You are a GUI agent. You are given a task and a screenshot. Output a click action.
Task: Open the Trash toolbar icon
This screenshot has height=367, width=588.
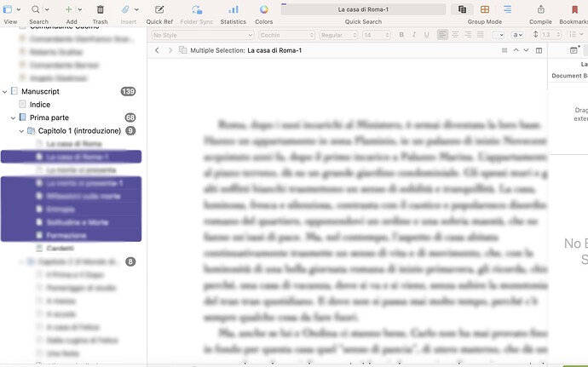pos(100,9)
